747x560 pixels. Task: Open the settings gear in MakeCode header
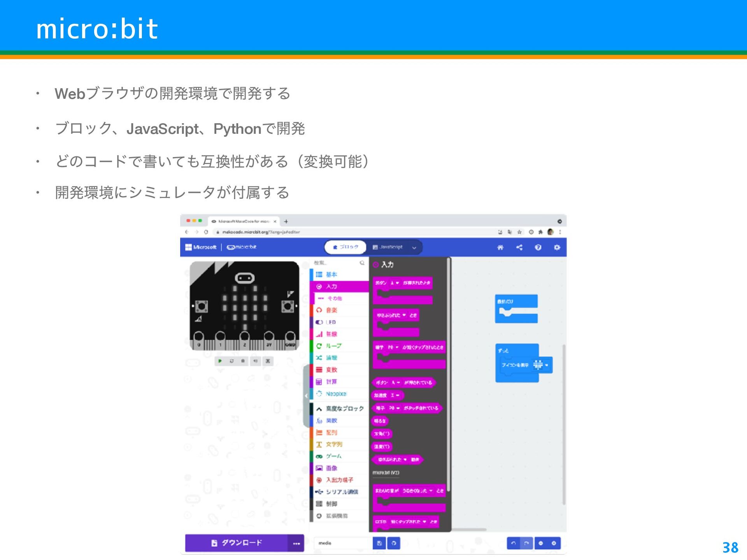click(x=557, y=247)
